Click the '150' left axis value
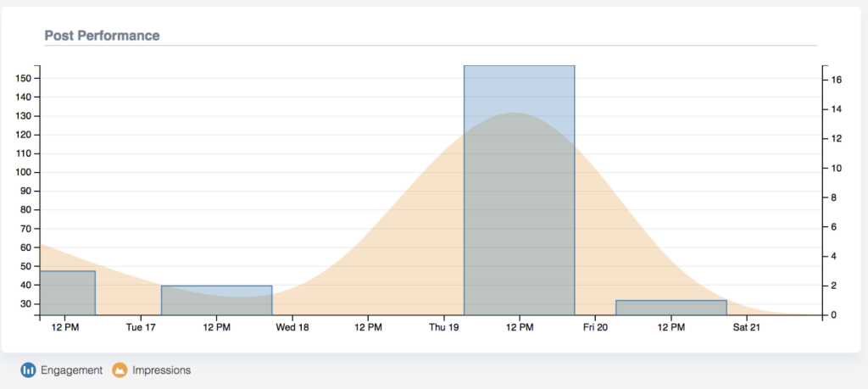The height and width of the screenshot is (389, 868). click(x=25, y=78)
